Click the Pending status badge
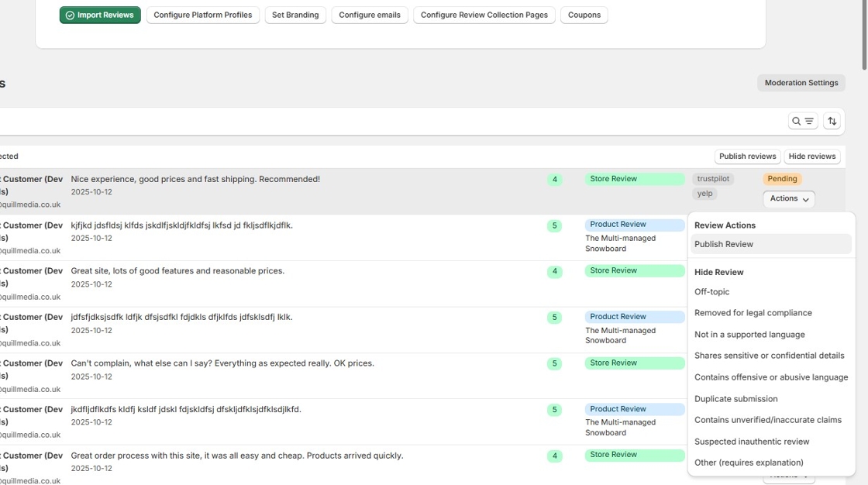The width and height of the screenshot is (868, 485). pyautogui.click(x=782, y=178)
